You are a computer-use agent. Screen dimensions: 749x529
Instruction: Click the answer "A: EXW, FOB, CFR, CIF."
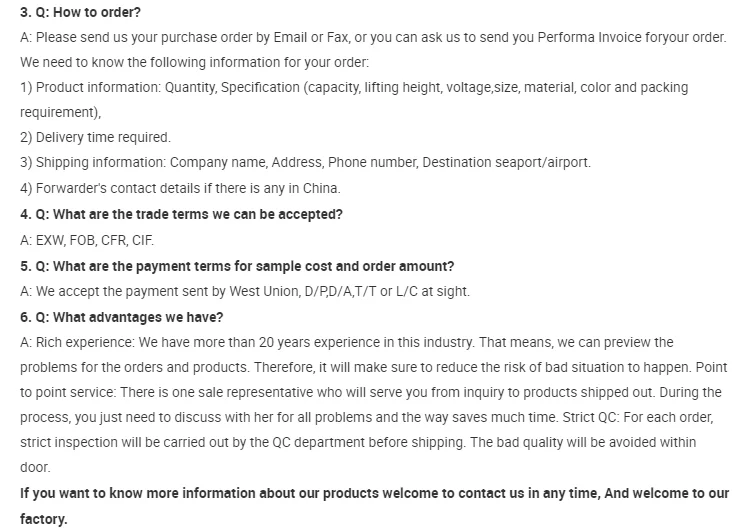[87, 240]
